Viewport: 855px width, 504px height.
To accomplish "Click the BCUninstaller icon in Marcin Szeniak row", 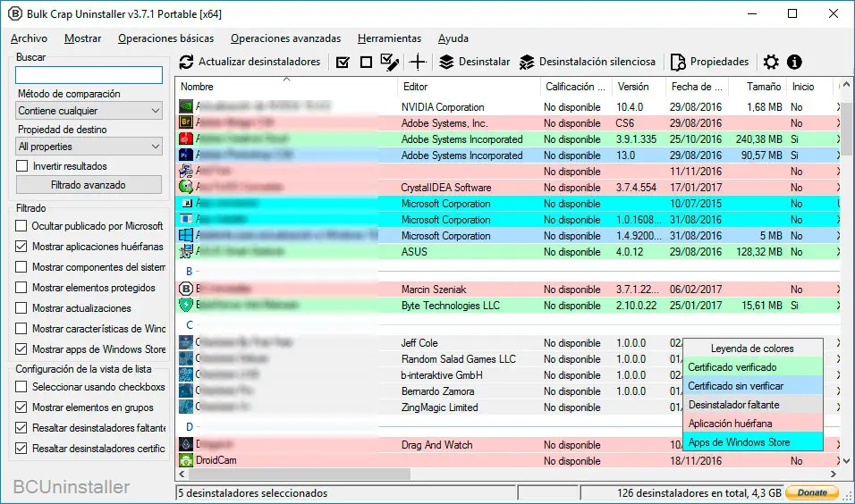I will click(x=186, y=289).
